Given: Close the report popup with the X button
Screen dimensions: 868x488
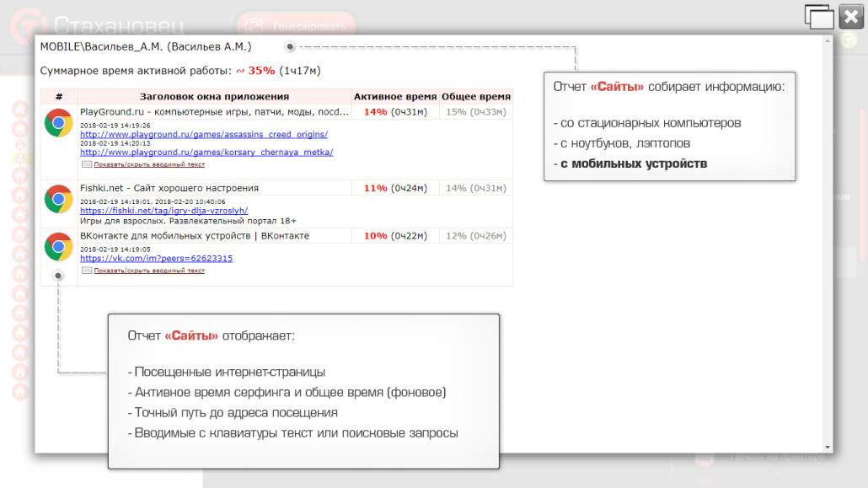Looking at the screenshot, I should tap(851, 17).
